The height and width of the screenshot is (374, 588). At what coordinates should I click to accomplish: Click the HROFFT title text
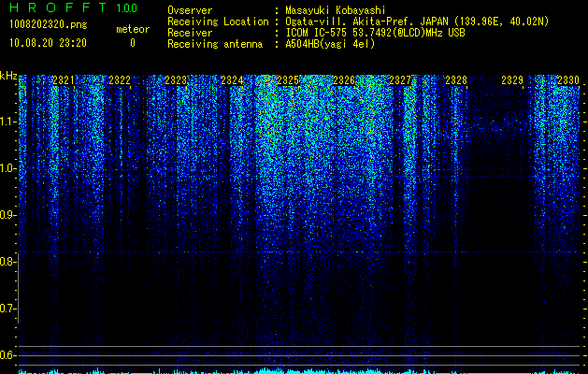tap(58, 7)
